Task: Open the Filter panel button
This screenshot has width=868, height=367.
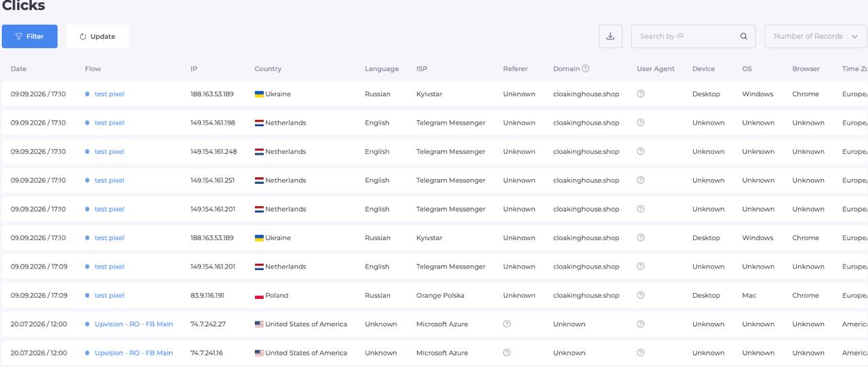Action: (30, 37)
